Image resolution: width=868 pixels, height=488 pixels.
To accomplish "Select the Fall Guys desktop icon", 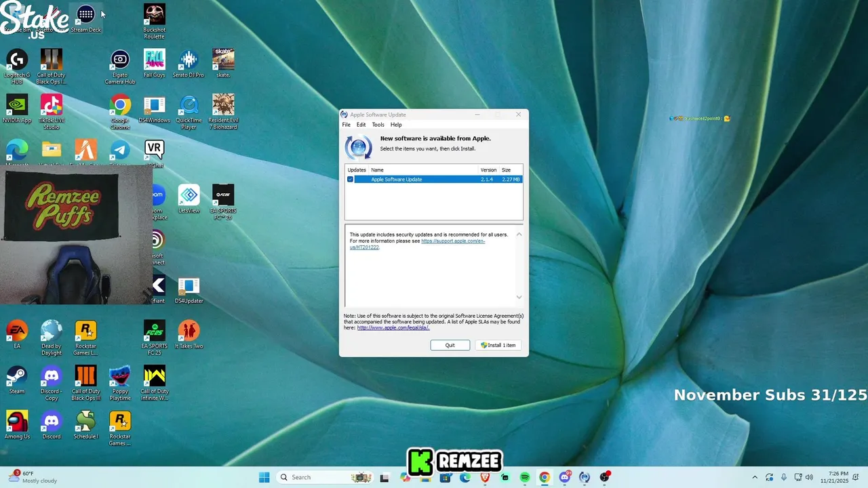I will pos(154,63).
